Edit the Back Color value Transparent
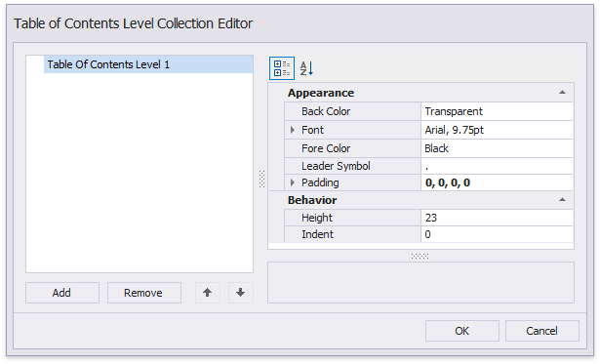The width and height of the screenshot is (600, 364). [x=497, y=111]
